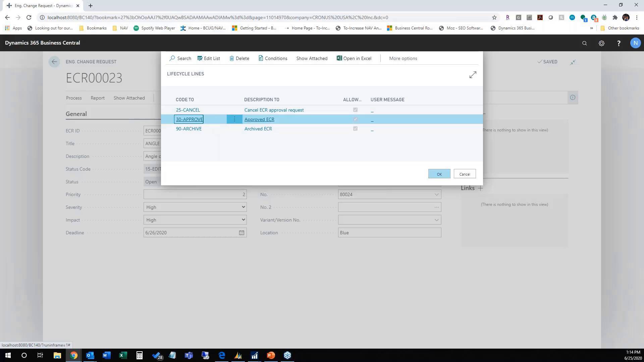Image resolution: width=644 pixels, height=362 pixels.
Task: Open the Impact dropdown
Action: click(243, 220)
